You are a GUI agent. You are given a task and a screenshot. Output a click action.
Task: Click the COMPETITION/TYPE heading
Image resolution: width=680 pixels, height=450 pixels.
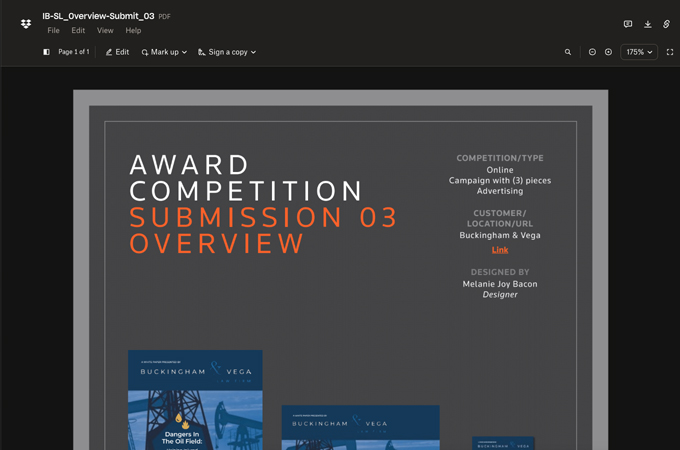[500, 158]
